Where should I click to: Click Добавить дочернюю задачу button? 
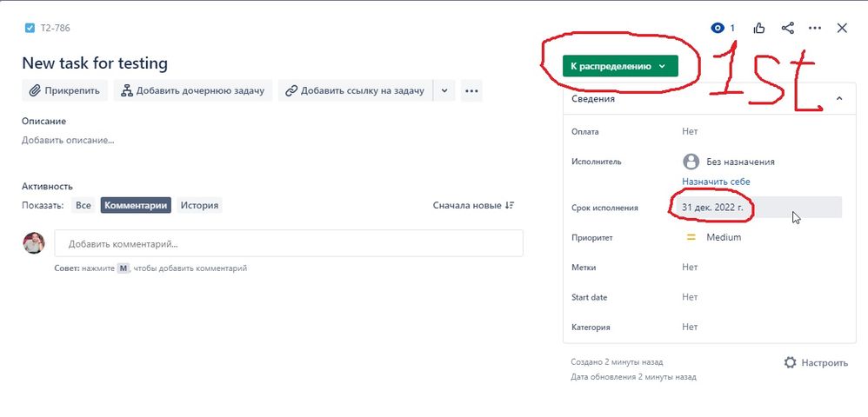tap(193, 90)
